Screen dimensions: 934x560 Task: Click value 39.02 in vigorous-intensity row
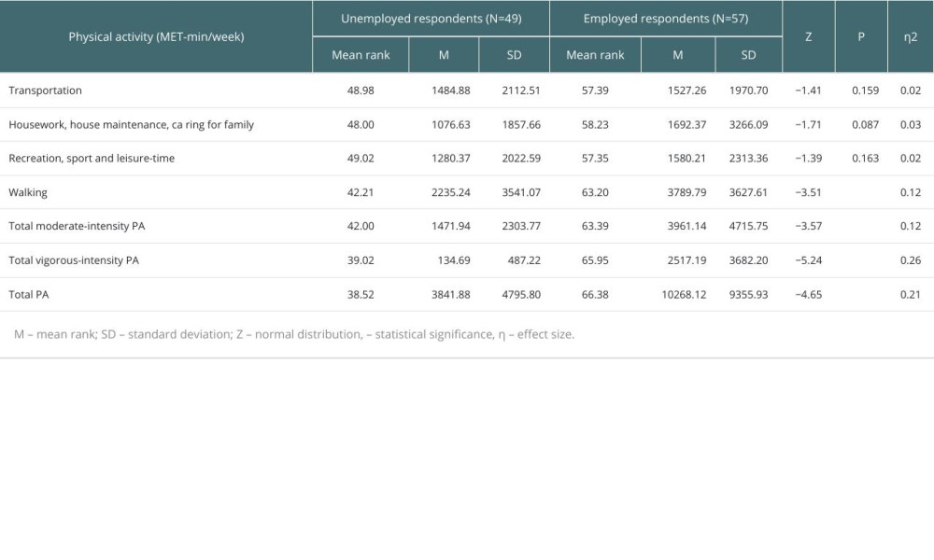point(361,260)
